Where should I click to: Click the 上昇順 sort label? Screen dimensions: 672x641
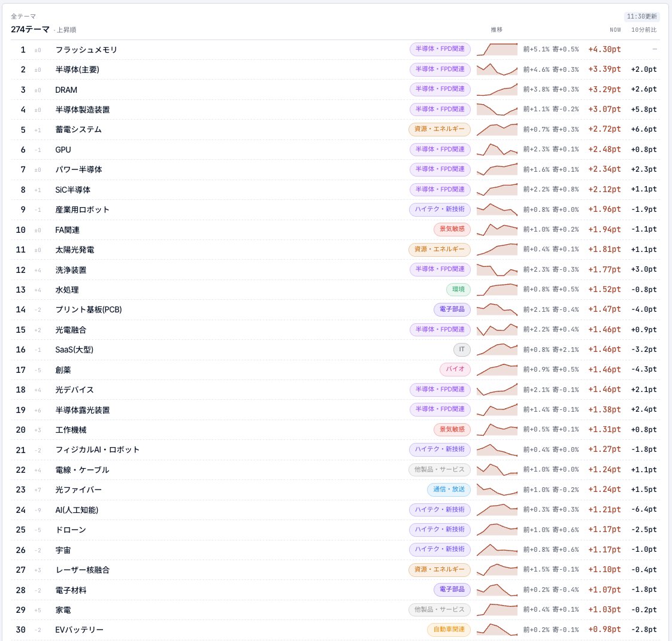(x=66, y=30)
